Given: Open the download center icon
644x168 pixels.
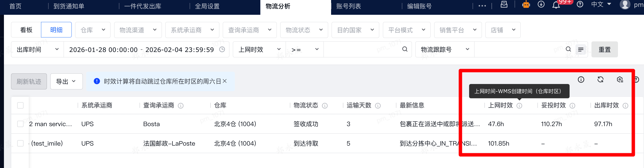Looking at the screenshot, I should [x=541, y=4].
